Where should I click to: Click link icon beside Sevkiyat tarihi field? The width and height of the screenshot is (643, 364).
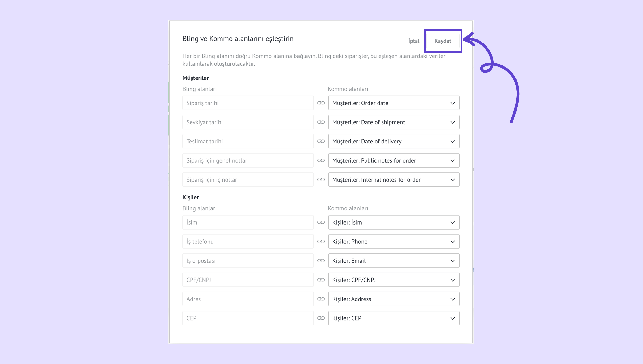pos(321,122)
